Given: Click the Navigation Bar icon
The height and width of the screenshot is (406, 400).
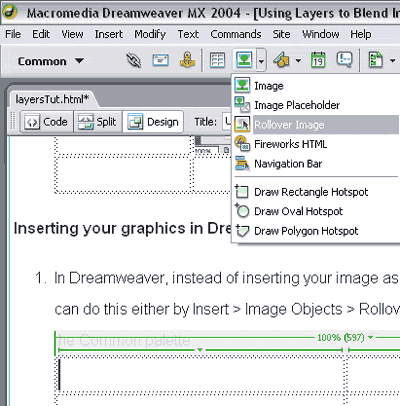Looking at the screenshot, I should [x=242, y=163].
